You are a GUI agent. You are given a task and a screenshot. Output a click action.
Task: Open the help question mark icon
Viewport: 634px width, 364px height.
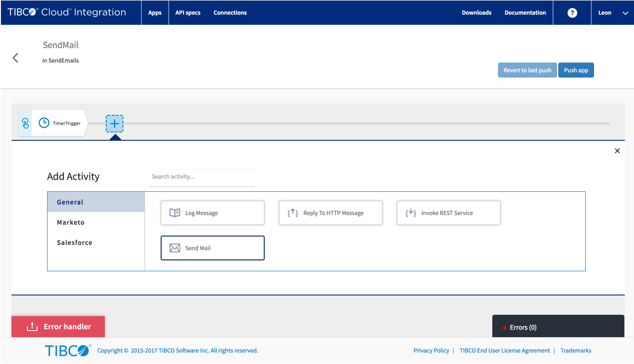coord(572,13)
